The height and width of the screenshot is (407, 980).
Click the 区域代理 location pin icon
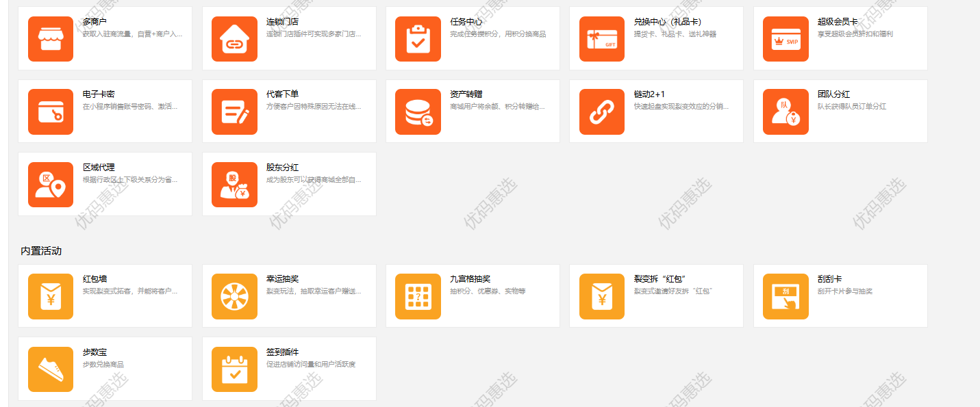51,184
